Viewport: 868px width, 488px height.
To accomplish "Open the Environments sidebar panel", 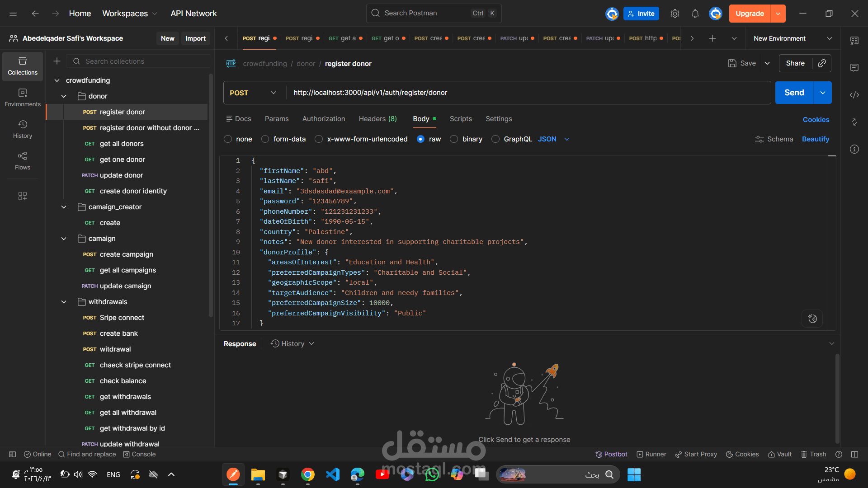I will point(23,98).
